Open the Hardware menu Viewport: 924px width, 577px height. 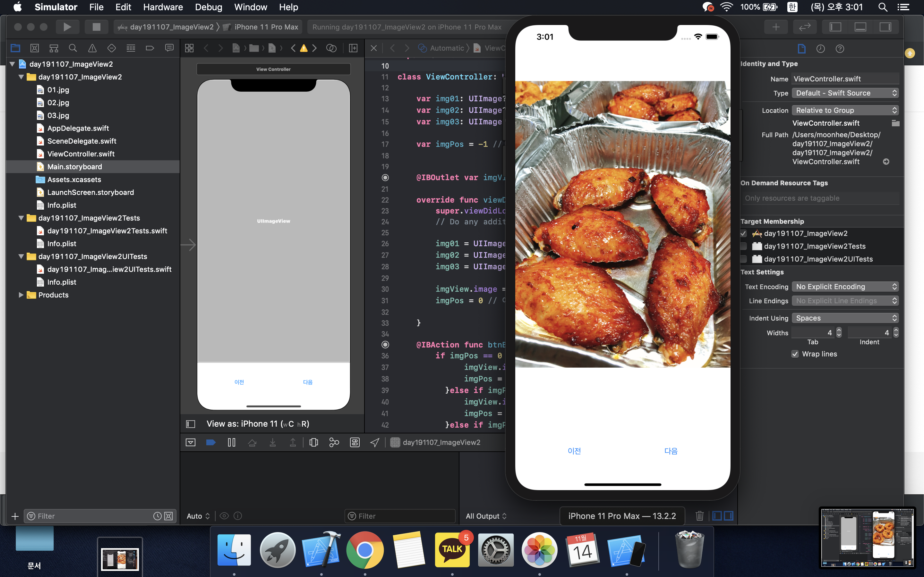163,7
